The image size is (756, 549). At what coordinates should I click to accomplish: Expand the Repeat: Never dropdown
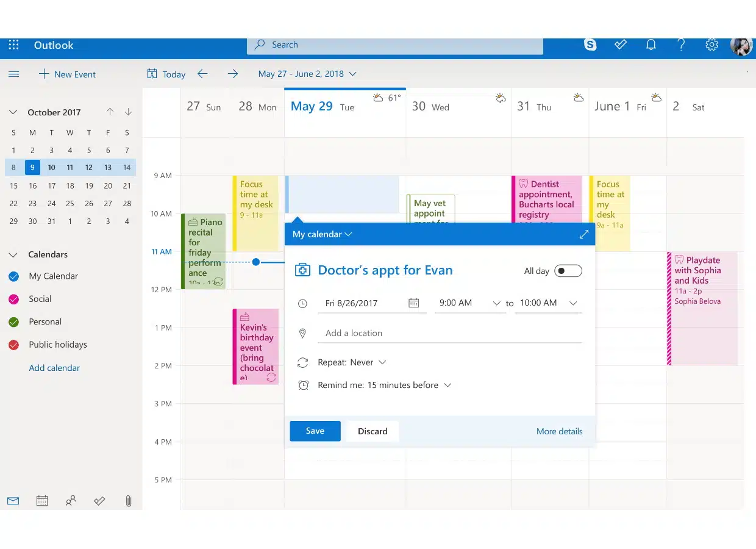(352, 362)
